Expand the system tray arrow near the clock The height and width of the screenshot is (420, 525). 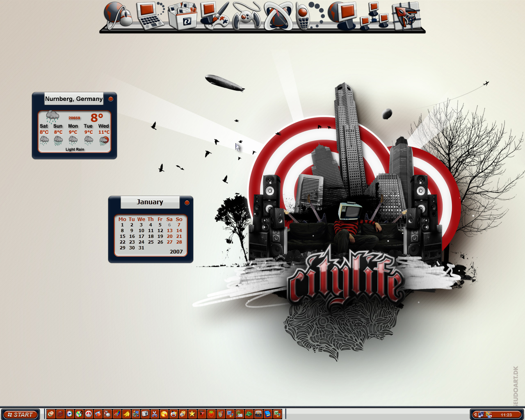point(475,415)
